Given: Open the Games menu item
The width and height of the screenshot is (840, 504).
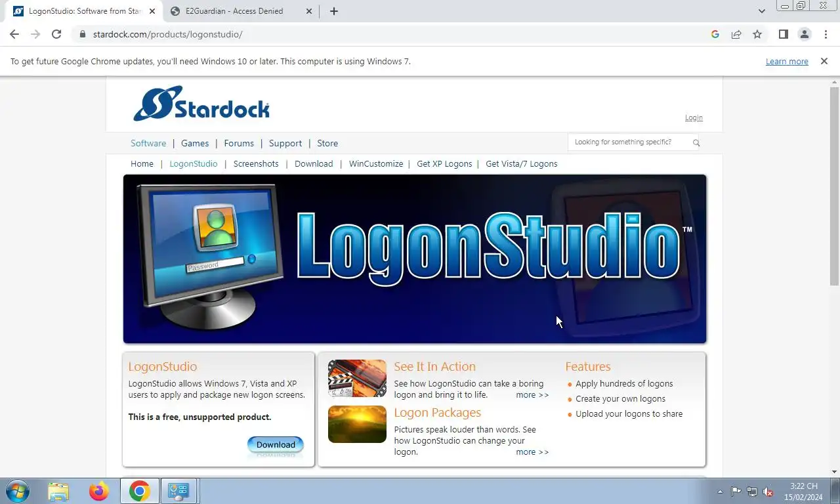Looking at the screenshot, I should (195, 143).
